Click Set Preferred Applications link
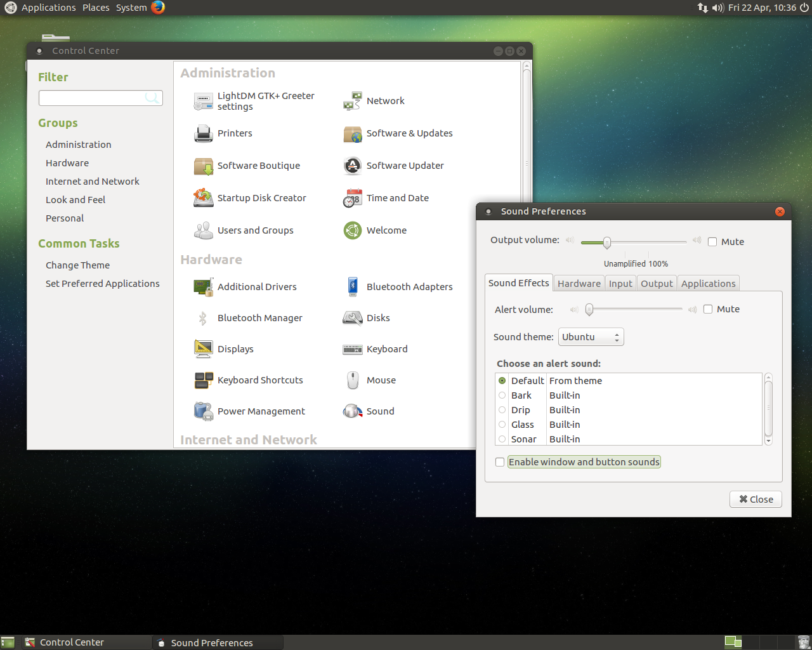 (x=103, y=284)
